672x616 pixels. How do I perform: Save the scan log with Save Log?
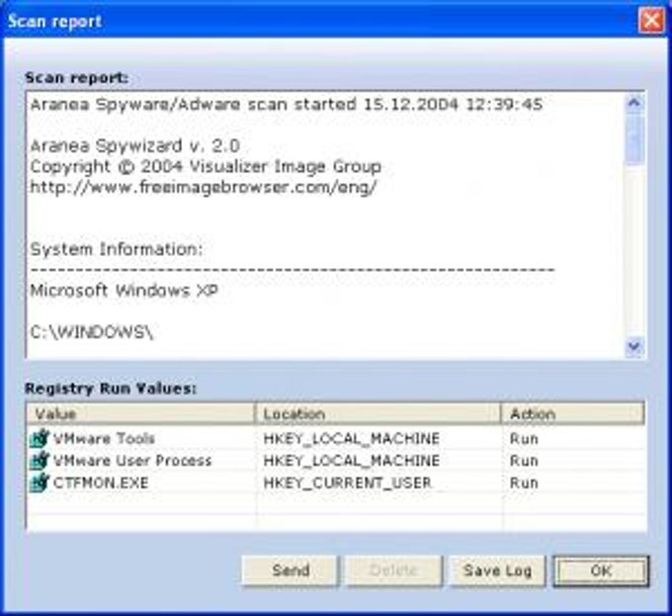(x=497, y=571)
